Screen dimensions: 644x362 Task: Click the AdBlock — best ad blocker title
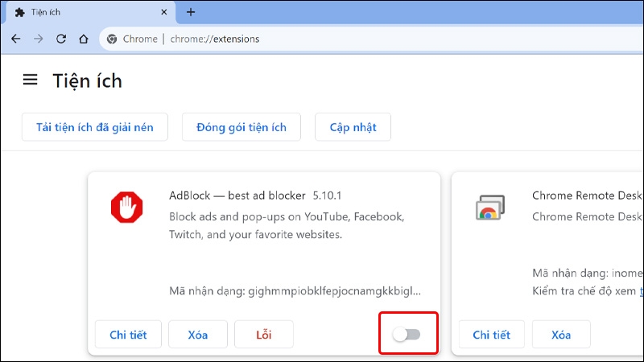pyautogui.click(x=237, y=195)
